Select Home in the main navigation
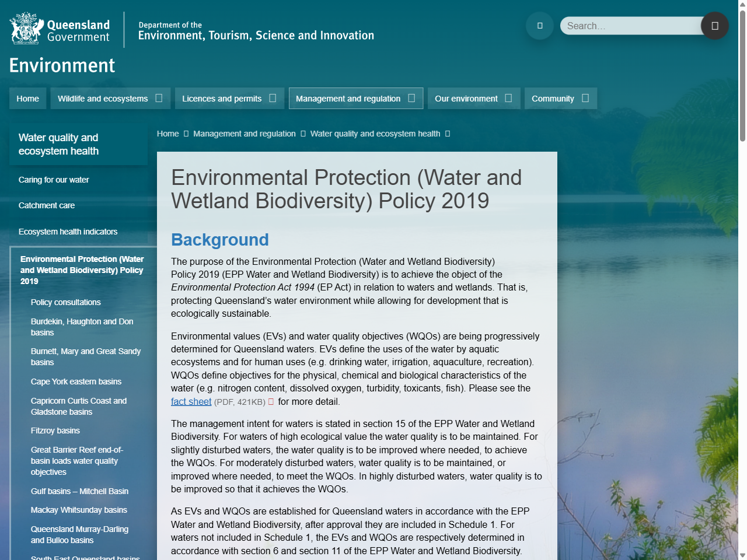747x560 pixels. 27,98
